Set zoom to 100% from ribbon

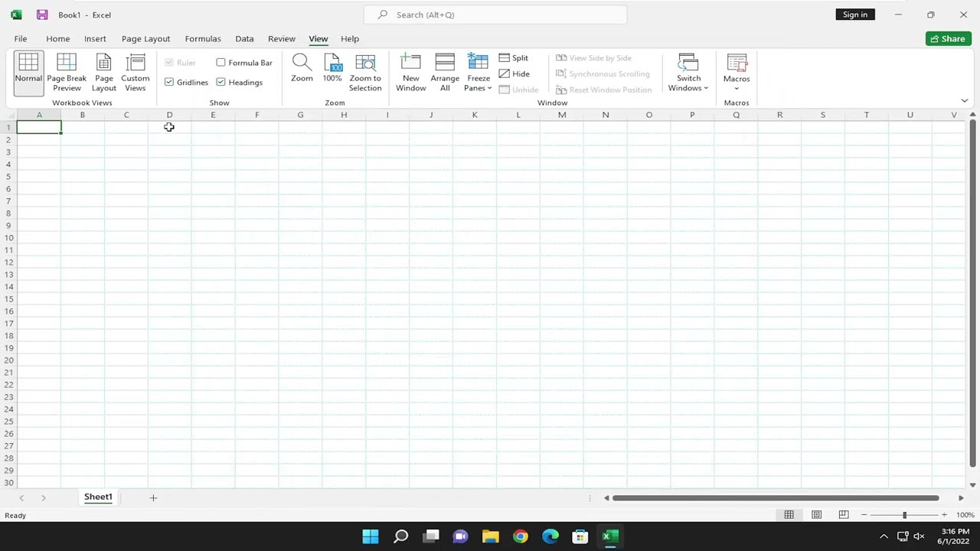[x=332, y=69]
